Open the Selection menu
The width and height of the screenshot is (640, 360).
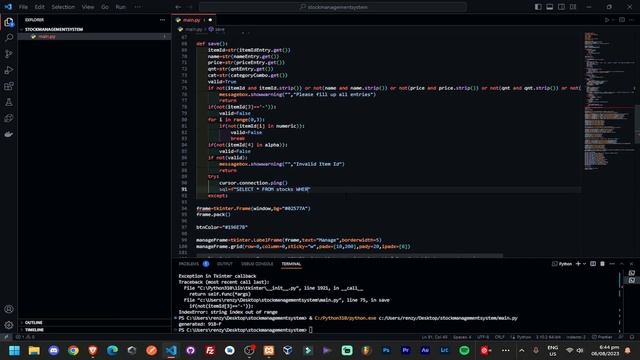63,7
